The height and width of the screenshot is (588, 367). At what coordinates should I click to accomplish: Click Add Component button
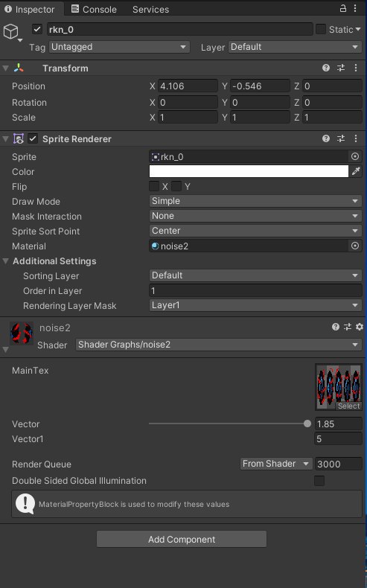click(x=182, y=539)
